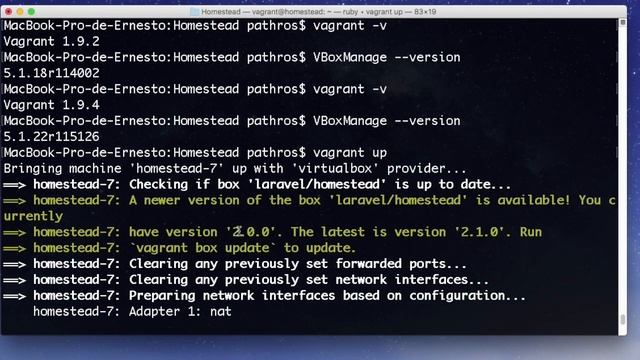Click the first 'VBoxManage --version' command
Image resolution: width=640 pixels, height=360 pixels.
[x=387, y=57]
